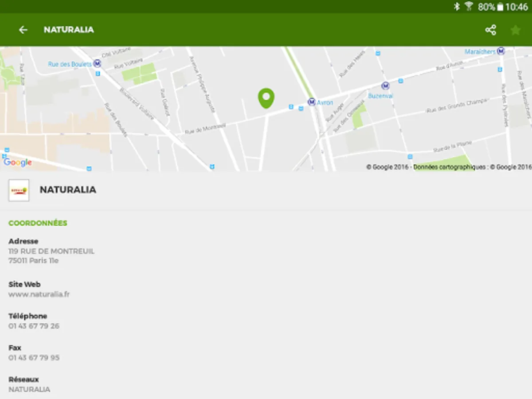Viewport: 532px width, 399px height.
Task: Select the Rue des Boulets metro icon
Action: 97,64
